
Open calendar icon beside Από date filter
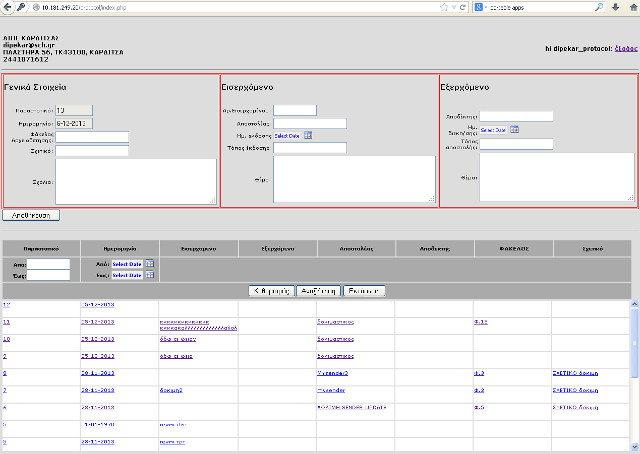pyautogui.click(x=149, y=264)
